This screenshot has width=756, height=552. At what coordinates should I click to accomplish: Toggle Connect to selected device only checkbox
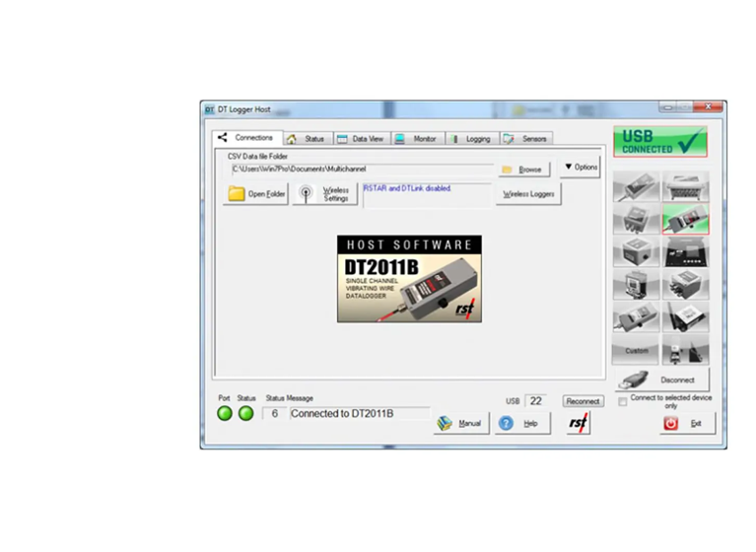pos(623,401)
